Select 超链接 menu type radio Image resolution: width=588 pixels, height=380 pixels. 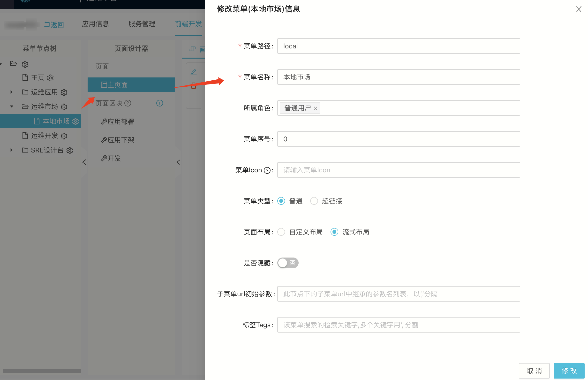pos(314,201)
